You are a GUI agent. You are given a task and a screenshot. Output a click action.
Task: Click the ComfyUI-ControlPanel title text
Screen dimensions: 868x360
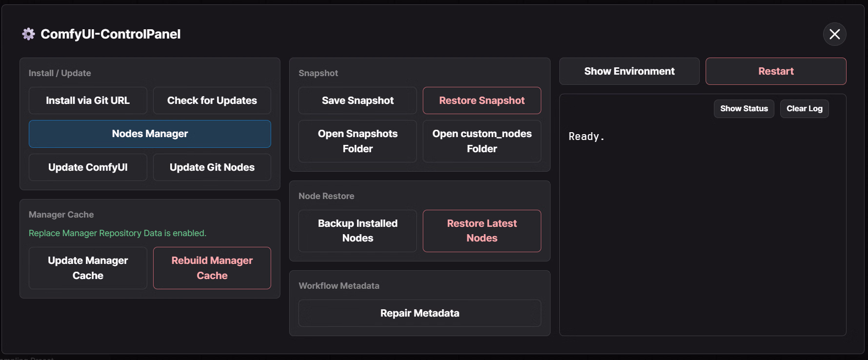pyautogui.click(x=111, y=34)
